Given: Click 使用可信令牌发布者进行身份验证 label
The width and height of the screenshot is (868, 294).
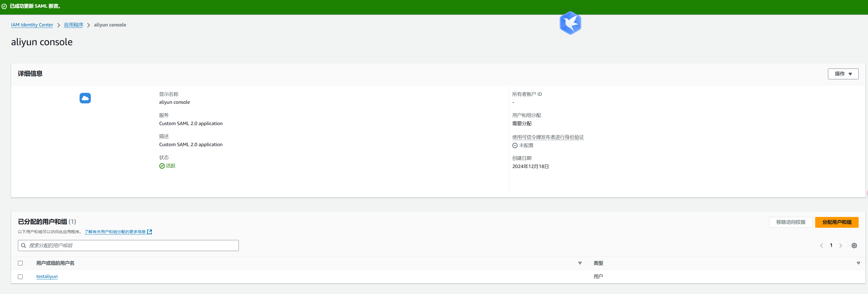Looking at the screenshot, I should 548,137.
